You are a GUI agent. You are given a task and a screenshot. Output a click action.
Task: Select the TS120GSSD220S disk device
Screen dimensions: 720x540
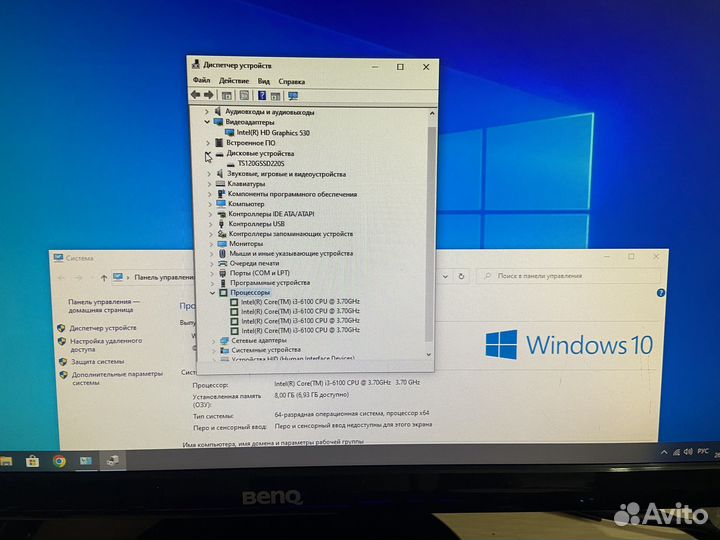[261, 163]
